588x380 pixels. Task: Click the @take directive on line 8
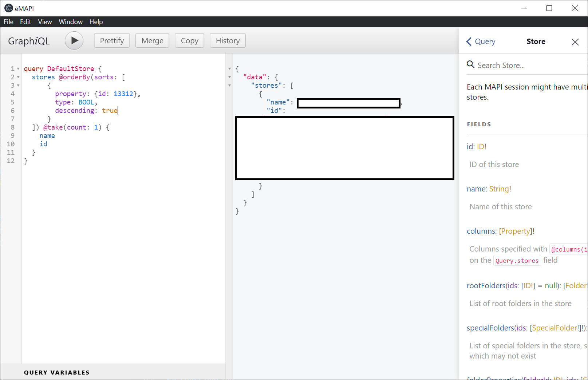pos(53,127)
